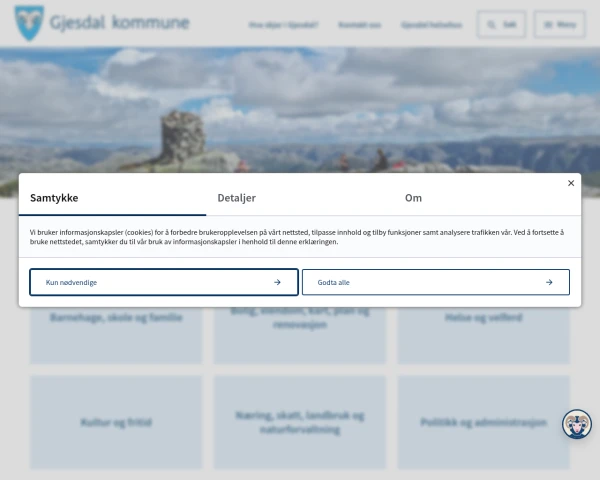600x480 pixels.
Task: Open the Kultur og fritid tile
Action: pyautogui.click(x=116, y=422)
